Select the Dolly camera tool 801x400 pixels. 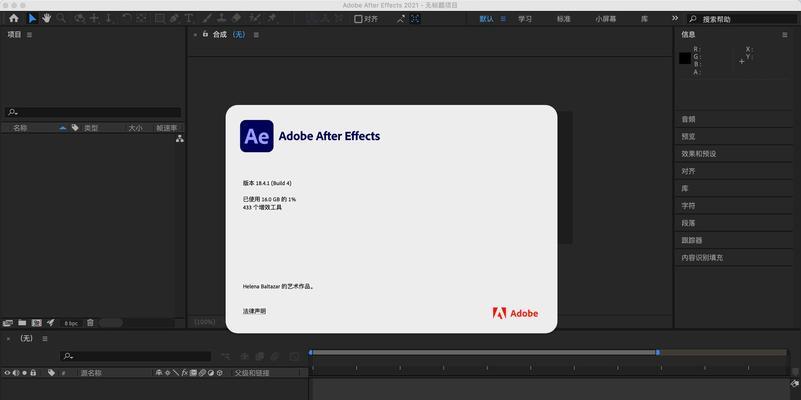pos(109,18)
